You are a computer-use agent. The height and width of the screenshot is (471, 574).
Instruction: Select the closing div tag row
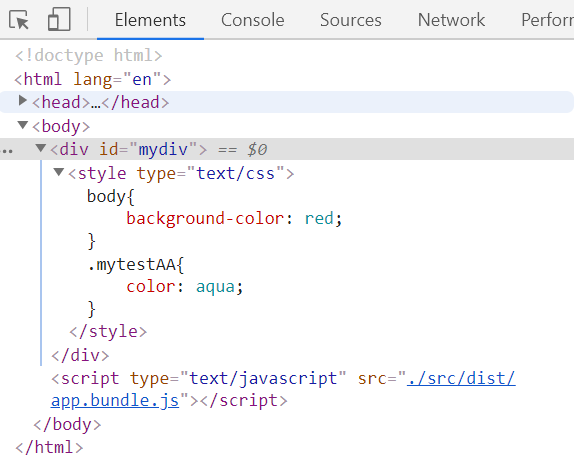click(80, 355)
